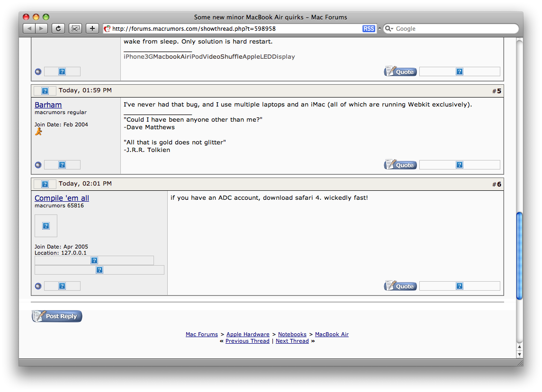Click the missing image icon beside Today, 02:01 PM
This screenshot has height=392, width=542.
pyautogui.click(x=45, y=184)
